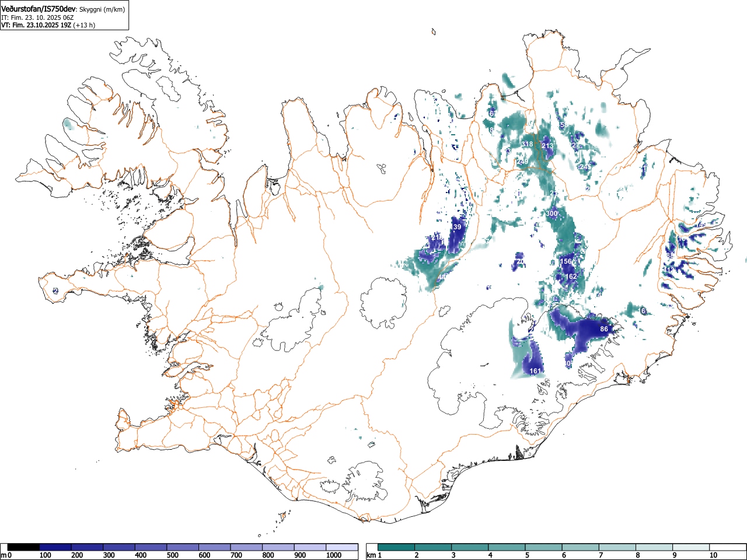Select the 5–6 km legend swatch
This screenshot has height=560, width=747.
(x=544, y=547)
